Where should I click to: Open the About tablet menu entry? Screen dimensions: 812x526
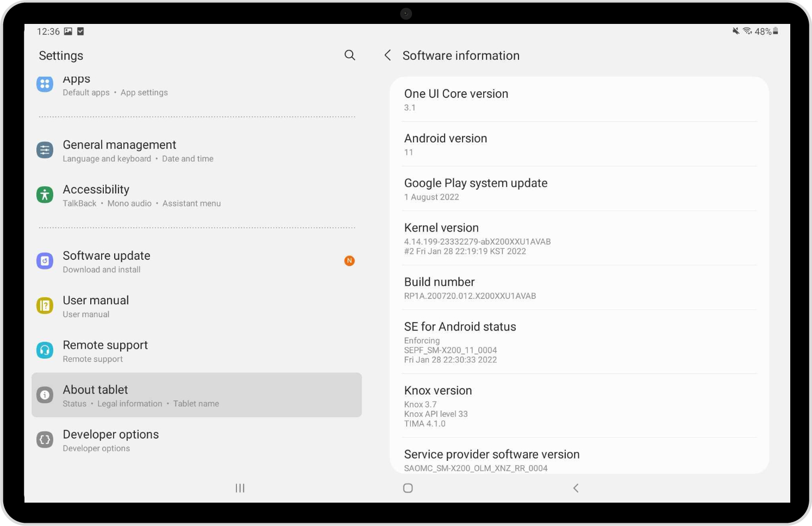click(196, 395)
